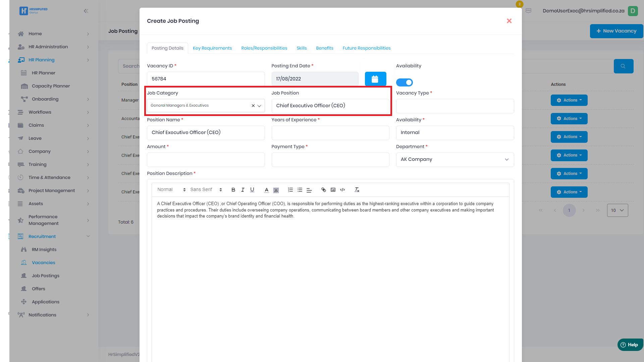Image resolution: width=644 pixels, height=362 pixels.
Task: Click the insert image icon in editor
Action: tap(333, 190)
